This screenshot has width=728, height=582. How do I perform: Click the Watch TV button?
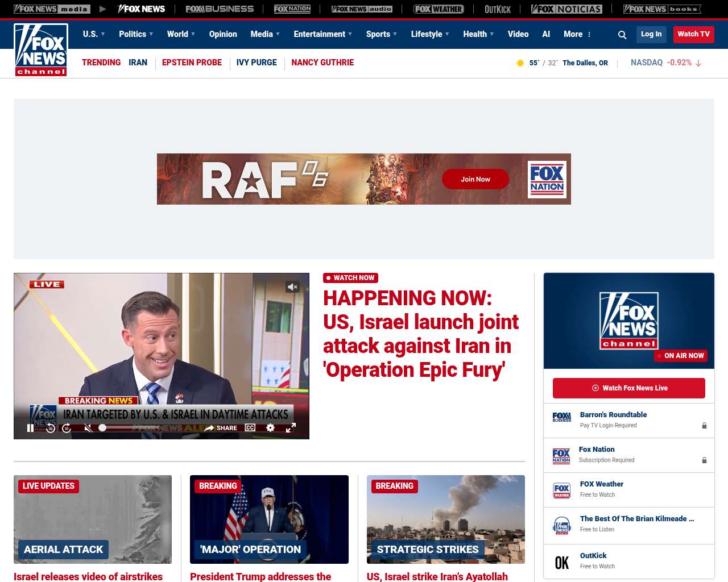[693, 34]
